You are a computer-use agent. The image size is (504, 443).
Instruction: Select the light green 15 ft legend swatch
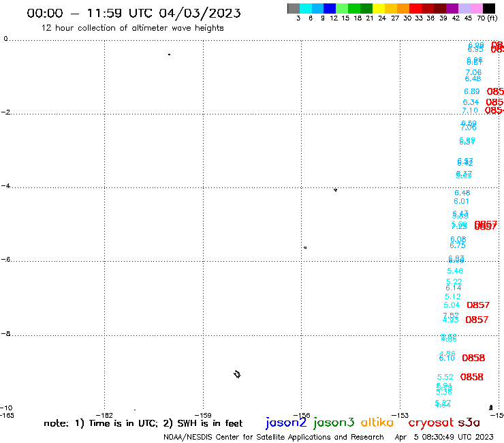[342, 8]
